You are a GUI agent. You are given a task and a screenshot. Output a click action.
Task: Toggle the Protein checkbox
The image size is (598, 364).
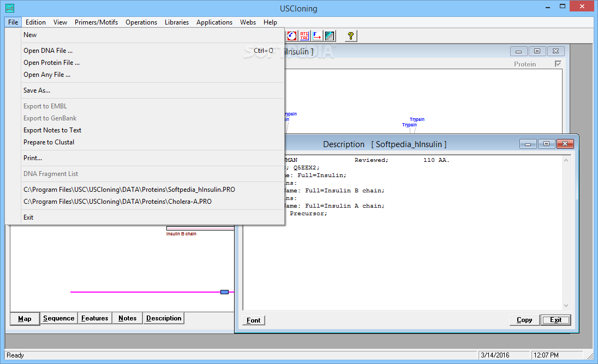click(558, 64)
